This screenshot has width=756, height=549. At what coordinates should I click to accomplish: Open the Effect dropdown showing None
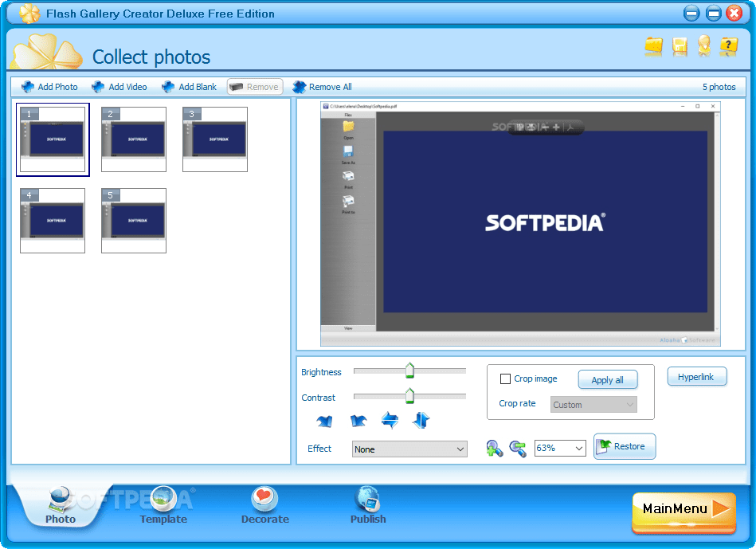pyautogui.click(x=409, y=449)
